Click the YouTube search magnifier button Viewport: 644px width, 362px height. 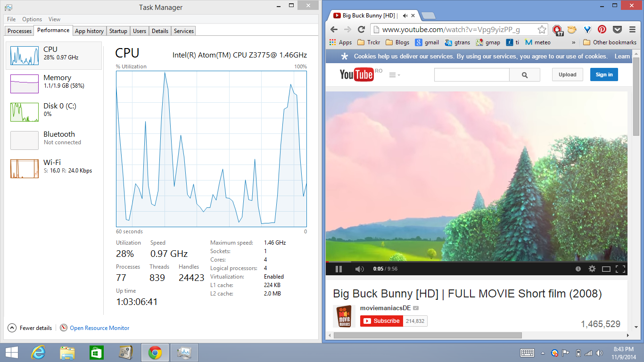525,74
